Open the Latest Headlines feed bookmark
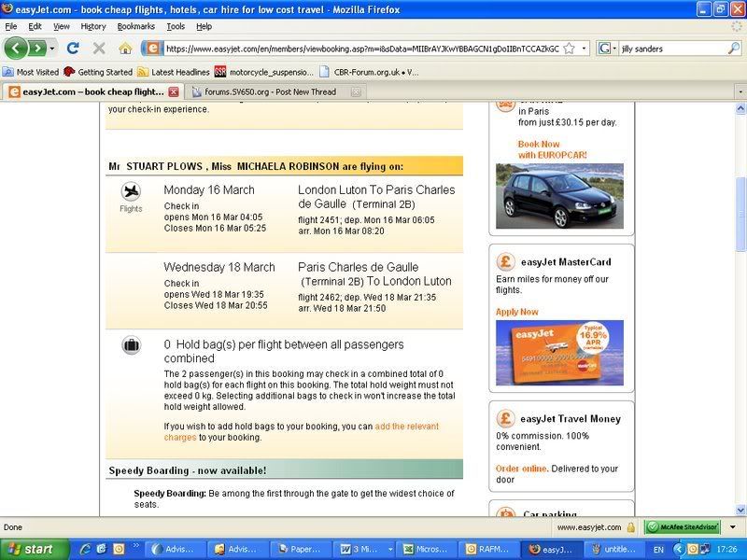Screen dimensions: 747x560 coord(174,72)
